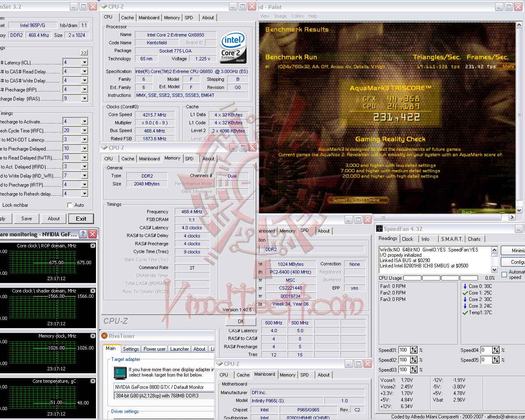Click the Speed04 value field in SpeedFan
The image size is (525, 420).
[x=486, y=350]
